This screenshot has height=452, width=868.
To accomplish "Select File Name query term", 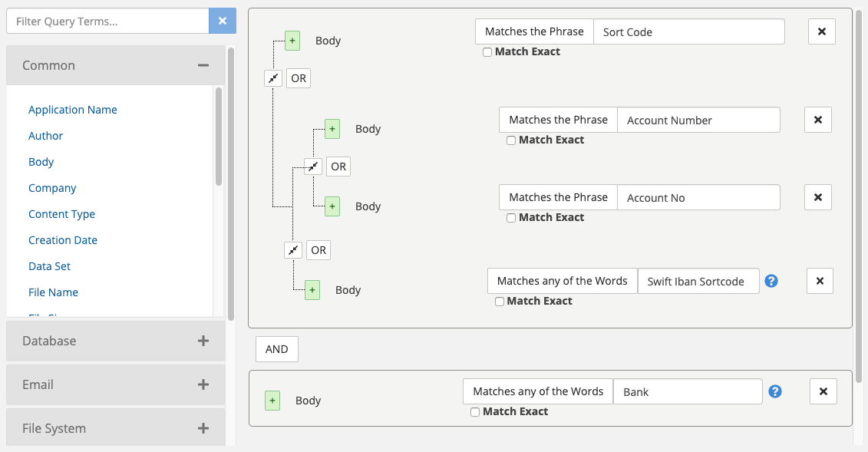I will (53, 292).
